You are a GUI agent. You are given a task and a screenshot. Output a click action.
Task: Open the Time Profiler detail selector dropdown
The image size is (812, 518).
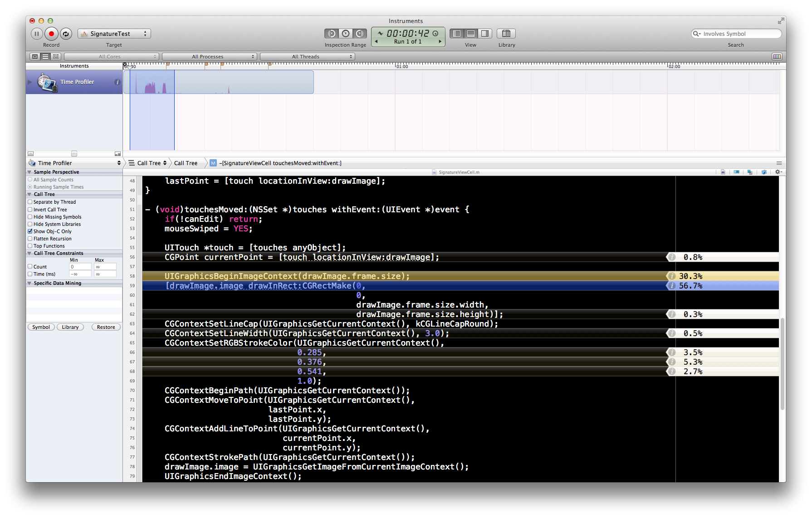[74, 163]
